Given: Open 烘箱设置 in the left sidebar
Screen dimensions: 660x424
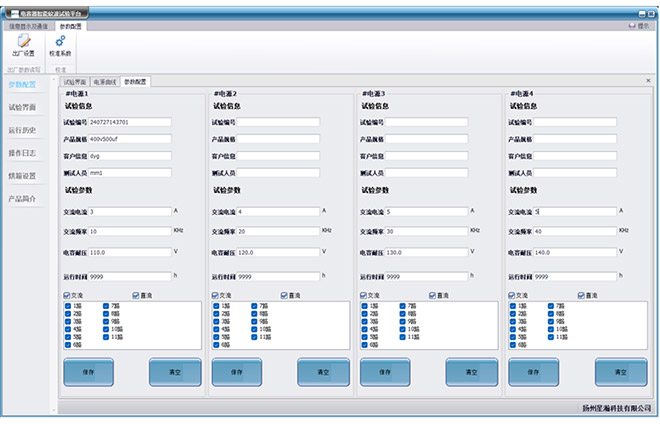Looking at the screenshot, I should (22, 176).
